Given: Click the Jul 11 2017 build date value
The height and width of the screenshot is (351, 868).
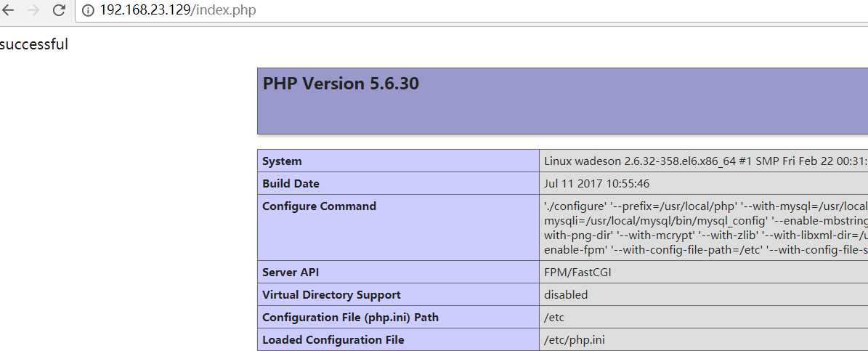Looking at the screenshot, I should [x=596, y=184].
